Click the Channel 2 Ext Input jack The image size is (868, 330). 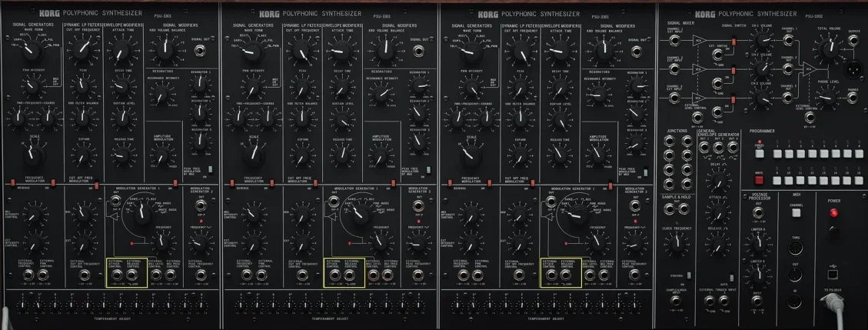click(x=674, y=69)
